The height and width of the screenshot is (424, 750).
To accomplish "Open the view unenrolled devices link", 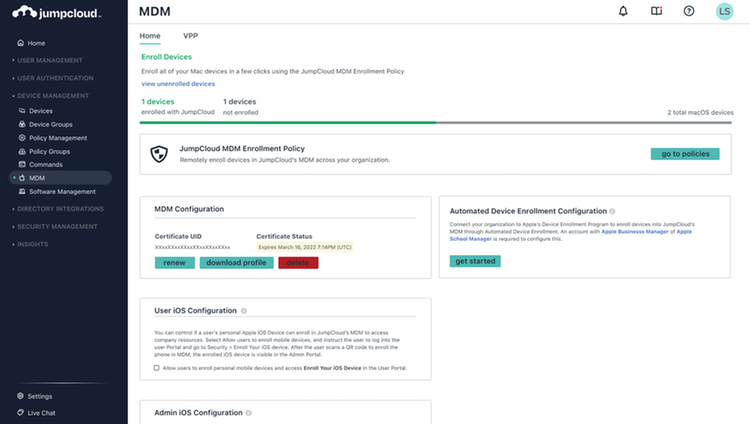I will pyautogui.click(x=178, y=84).
